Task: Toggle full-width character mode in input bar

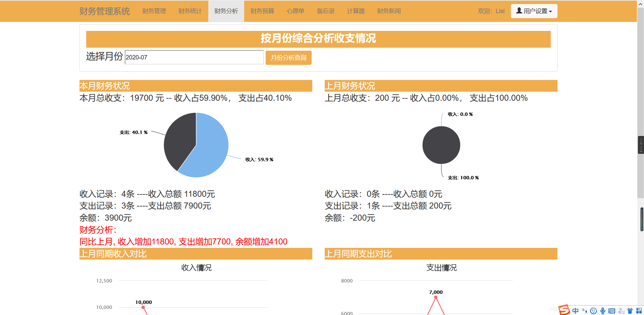Action: (x=583, y=309)
